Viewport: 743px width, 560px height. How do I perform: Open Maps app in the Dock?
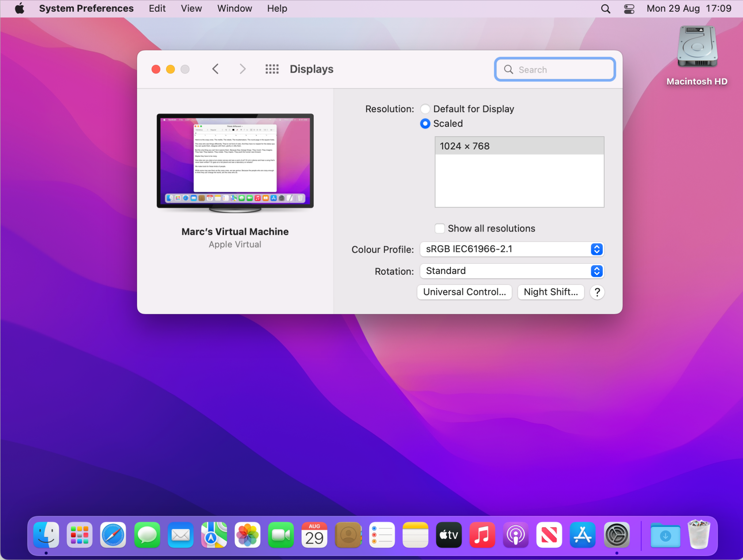(214, 535)
